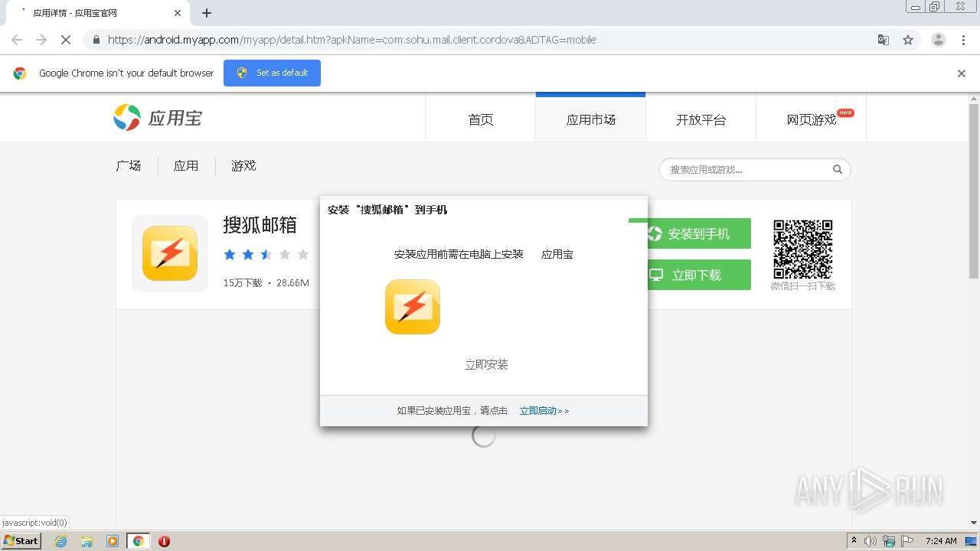This screenshot has width=980, height=551.
Task: Stop page loading with the X button
Action: click(66, 40)
